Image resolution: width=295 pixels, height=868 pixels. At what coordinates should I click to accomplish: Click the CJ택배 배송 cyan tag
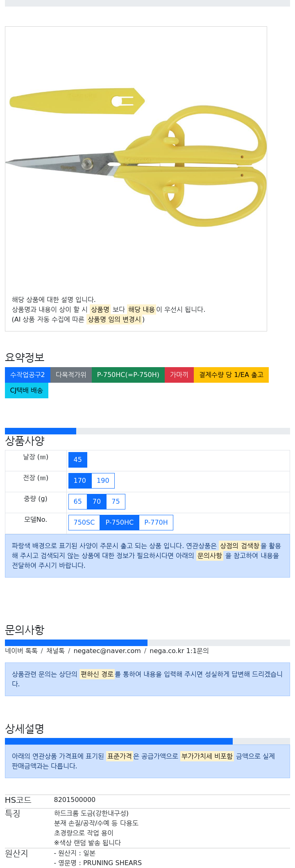(x=27, y=391)
